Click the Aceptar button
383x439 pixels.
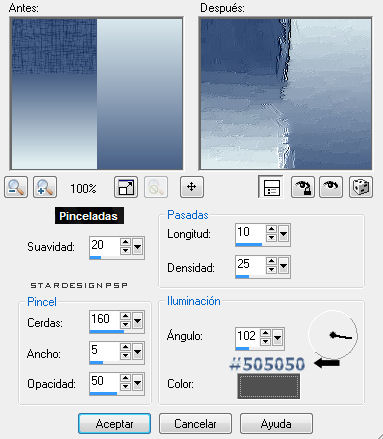[114, 424]
